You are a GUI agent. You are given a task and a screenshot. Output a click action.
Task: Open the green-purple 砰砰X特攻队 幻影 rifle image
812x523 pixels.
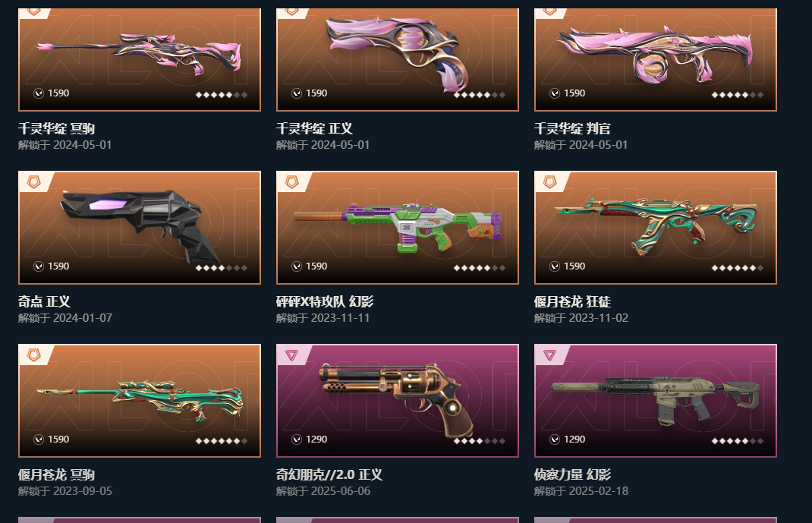pyautogui.click(x=398, y=227)
